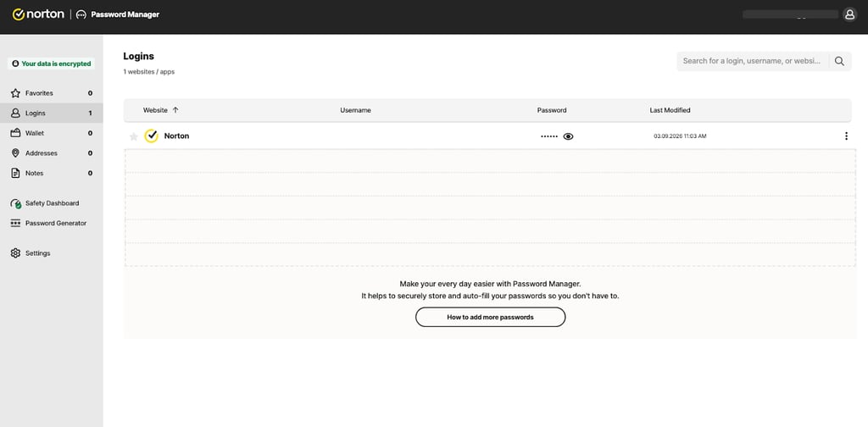This screenshot has width=868, height=427.
Task: Open the Addresses section
Action: pos(52,153)
